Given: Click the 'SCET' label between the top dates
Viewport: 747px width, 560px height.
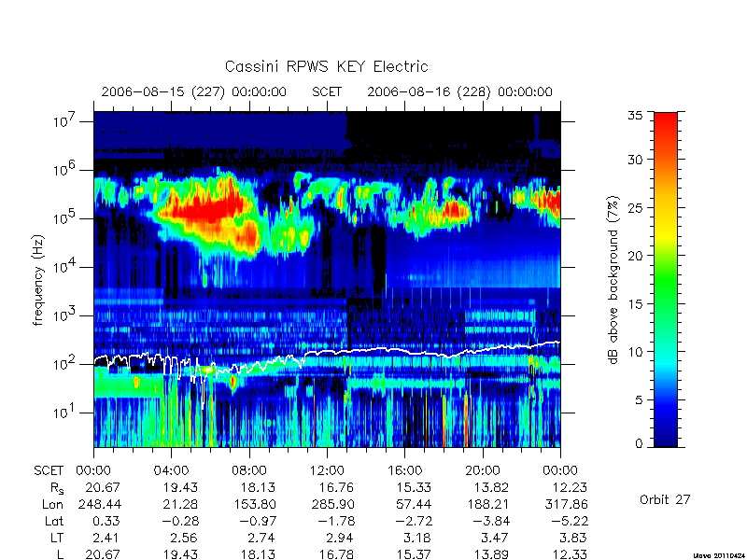Looking at the screenshot, I should [x=327, y=91].
